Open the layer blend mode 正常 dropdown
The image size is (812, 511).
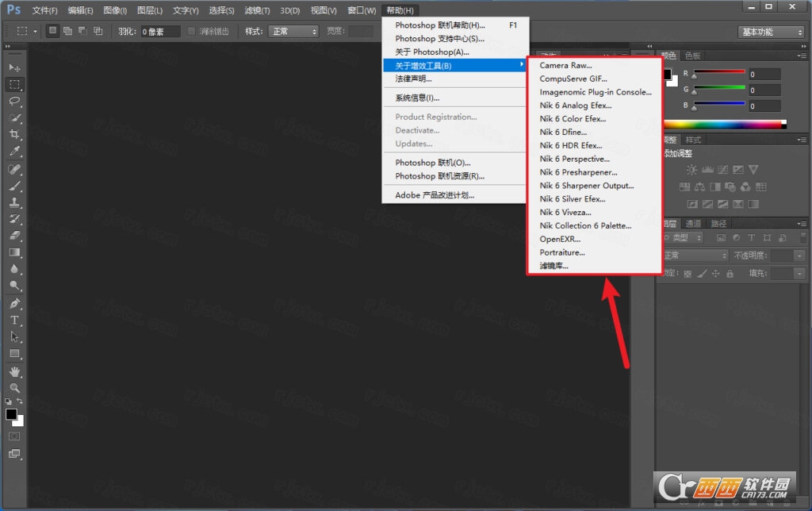click(x=695, y=255)
